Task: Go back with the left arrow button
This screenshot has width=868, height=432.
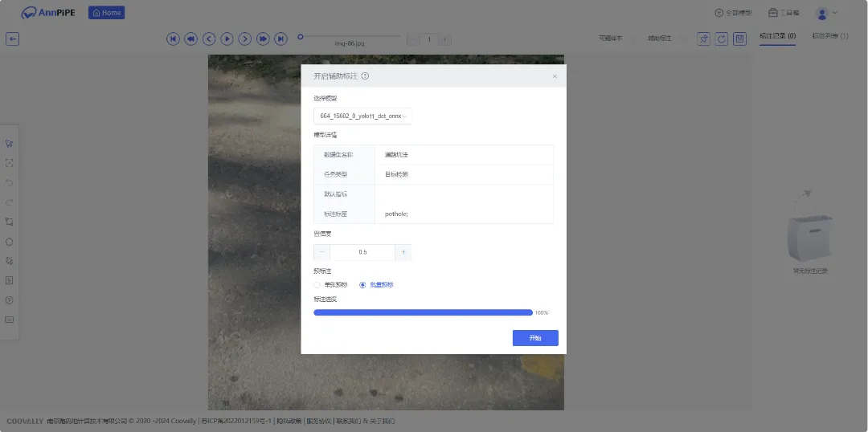Action: (x=13, y=39)
